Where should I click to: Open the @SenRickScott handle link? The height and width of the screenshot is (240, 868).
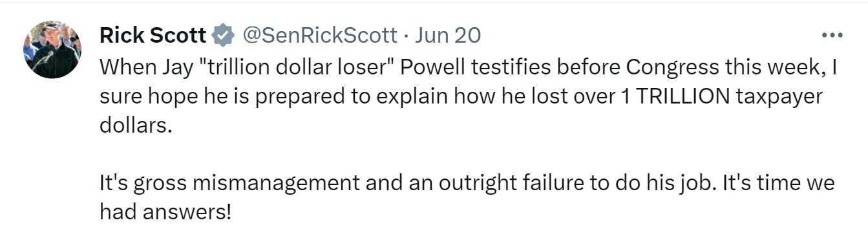point(319,35)
